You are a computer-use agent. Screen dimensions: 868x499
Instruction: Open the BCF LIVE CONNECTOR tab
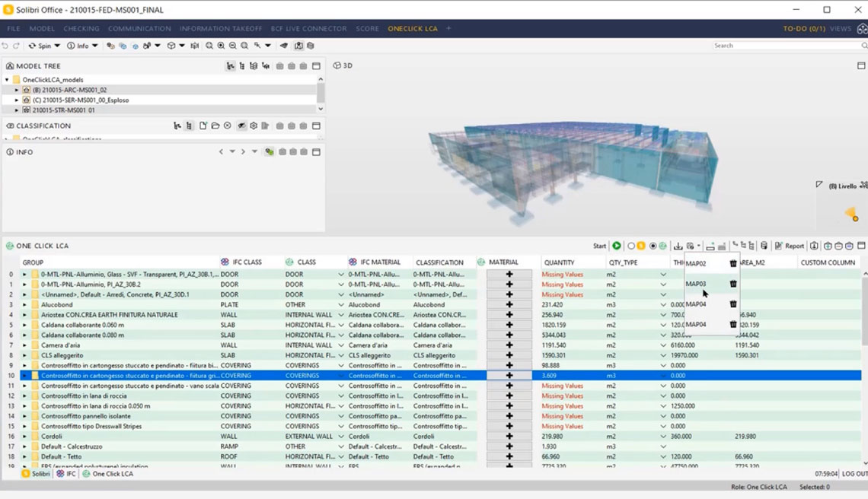click(x=309, y=28)
